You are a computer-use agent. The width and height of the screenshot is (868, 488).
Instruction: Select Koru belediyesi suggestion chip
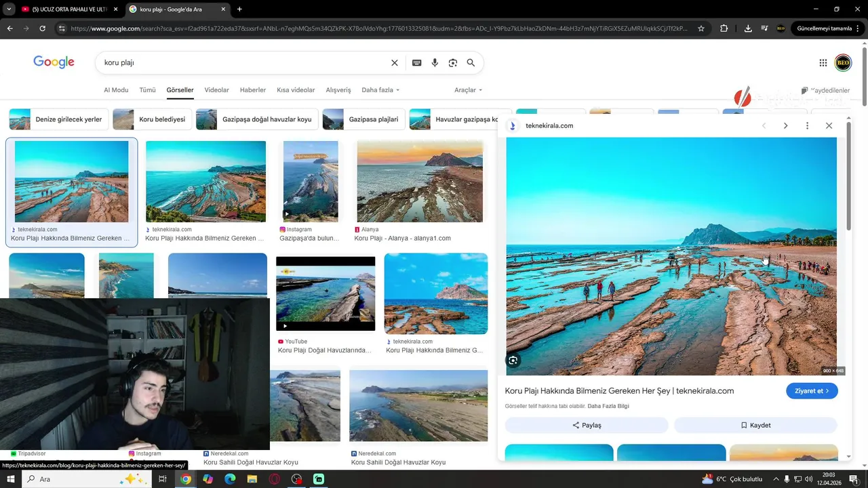click(x=152, y=119)
